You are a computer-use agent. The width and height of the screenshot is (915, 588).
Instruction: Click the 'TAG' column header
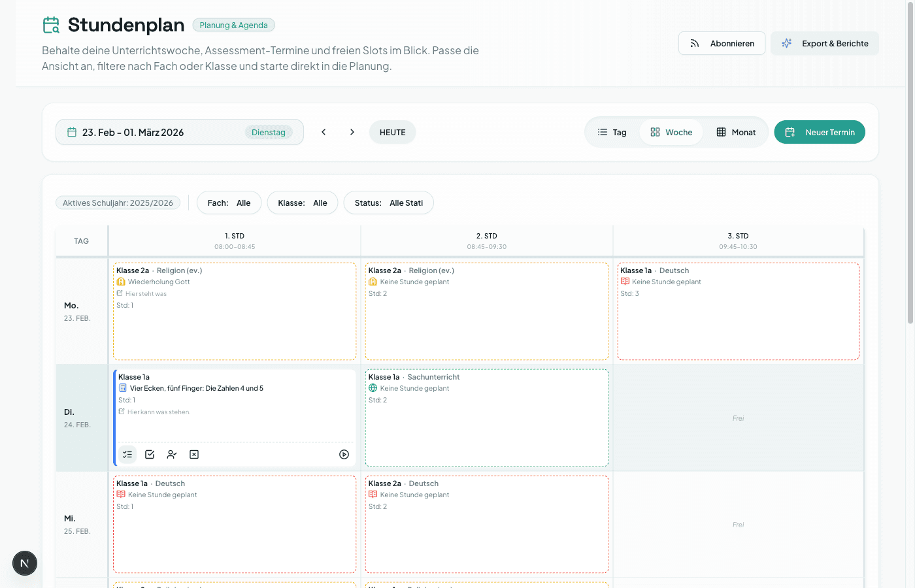pos(81,241)
